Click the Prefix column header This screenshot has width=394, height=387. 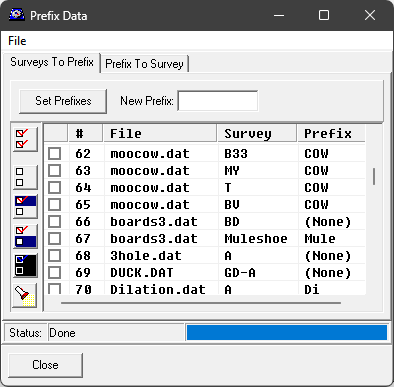pos(331,134)
